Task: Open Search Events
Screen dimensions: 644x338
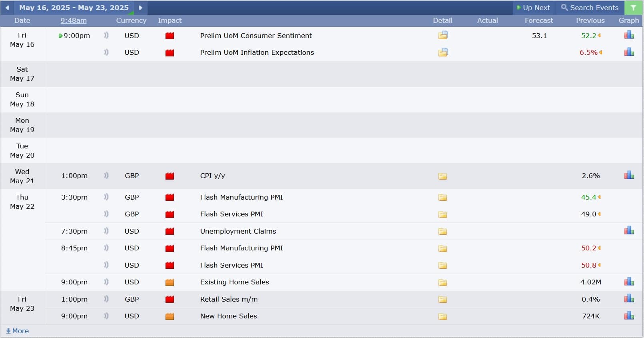Action: tap(590, 8)
